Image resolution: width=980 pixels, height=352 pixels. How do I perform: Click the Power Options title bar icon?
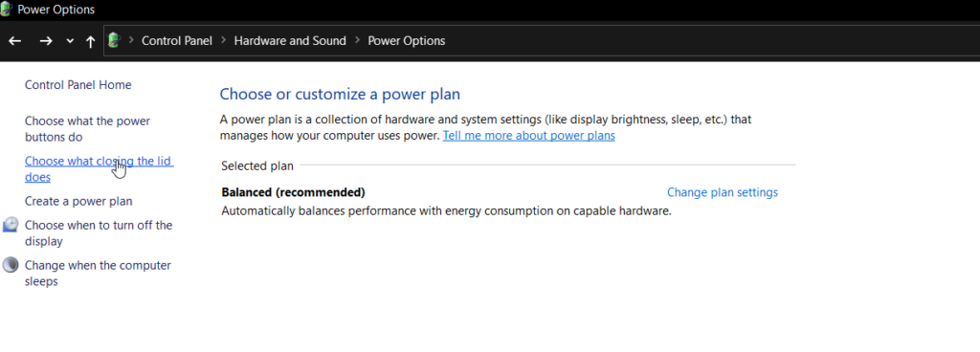(x=7, y=9)
